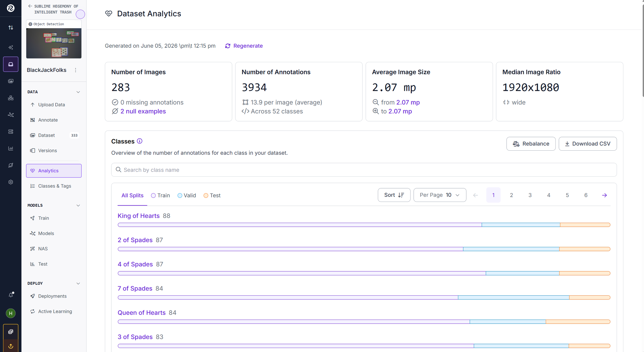644x352 pixels.
Task: Go back via the workspace arrow icon
Action: [x=30, y=6]
